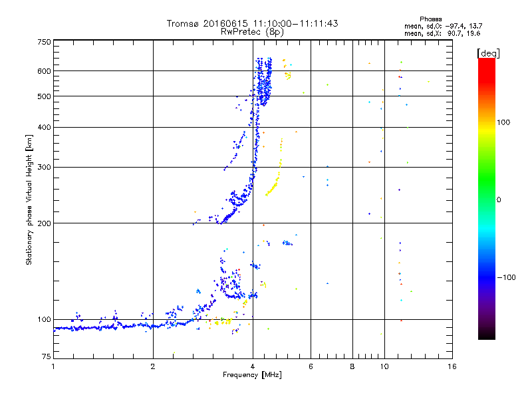Click the x-axis label '10'
This screenshot has width=532, height=399.
[x=384, y=366]
